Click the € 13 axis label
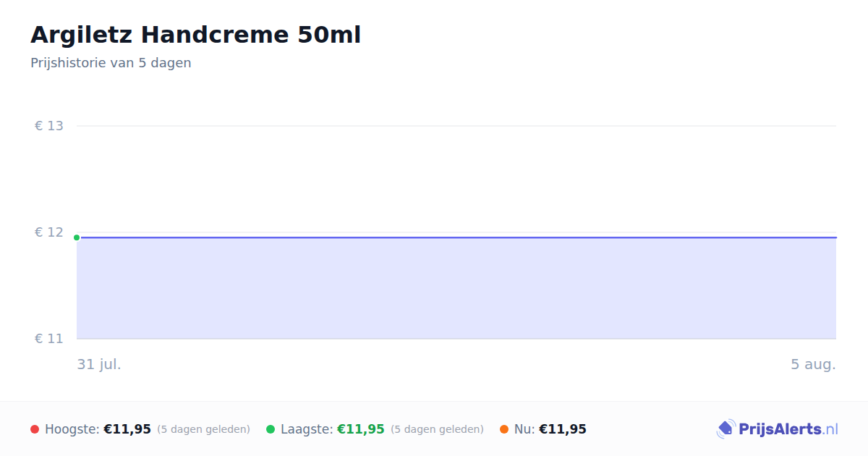Screen dimensions: 868x456 click(49, 126)
